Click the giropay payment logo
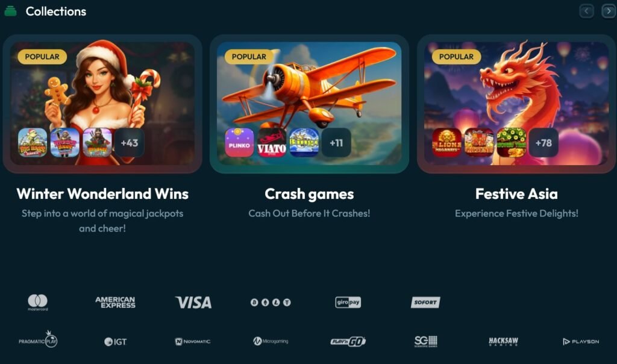The height and width of the screenshot is (364, 617). pos(348,302)
